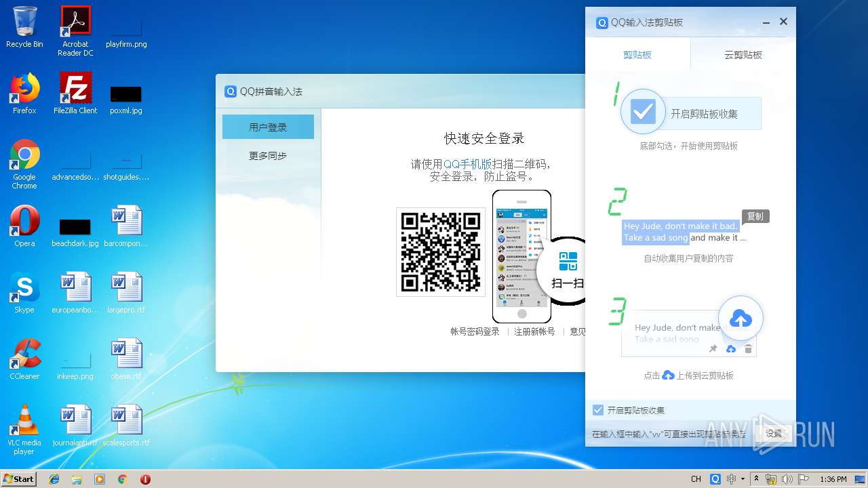Select the 用户登录 sidebar tab
The width and height of the screenshot is (868, 488).
(268, 127)
